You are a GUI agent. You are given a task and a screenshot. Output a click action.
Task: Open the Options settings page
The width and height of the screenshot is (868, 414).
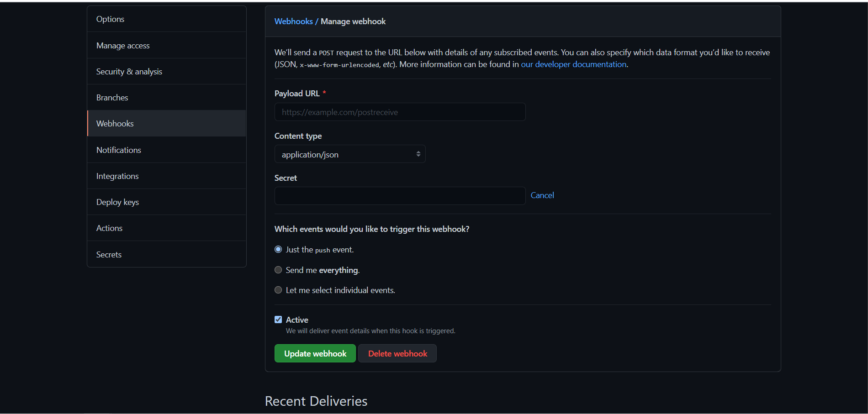[x=110, y=19]
